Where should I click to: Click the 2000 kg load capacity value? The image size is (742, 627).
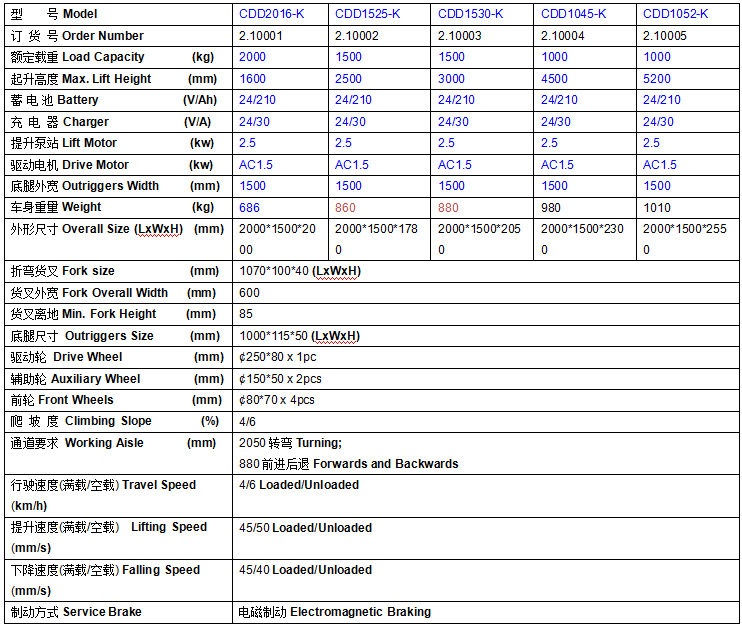point(253,57)
